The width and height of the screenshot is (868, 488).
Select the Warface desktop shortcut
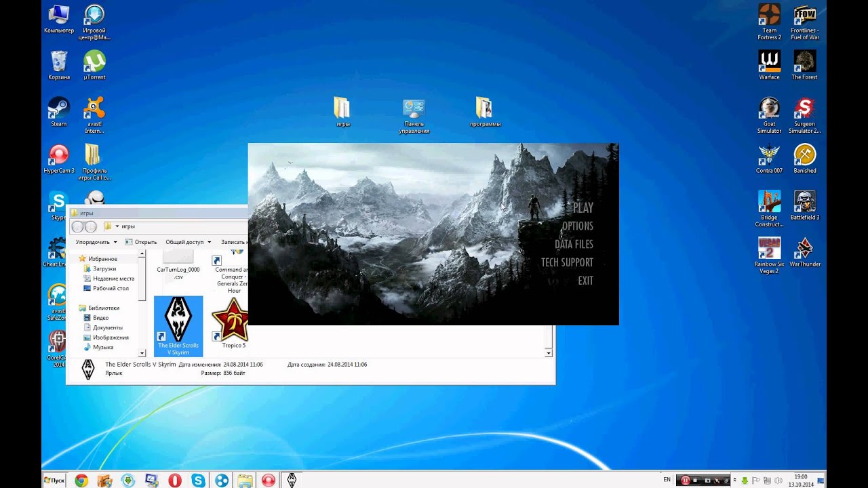click(x=769, y=66)
